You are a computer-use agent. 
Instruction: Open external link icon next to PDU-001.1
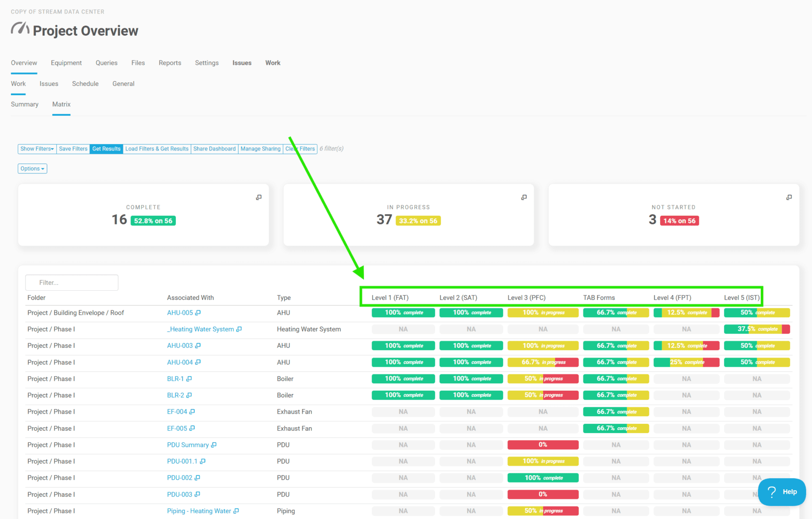click(203, 461)
